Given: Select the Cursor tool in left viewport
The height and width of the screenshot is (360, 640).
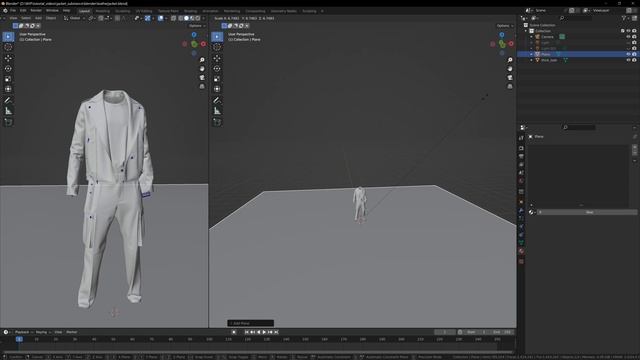Looking at the screenshot, I should (8, 47).
